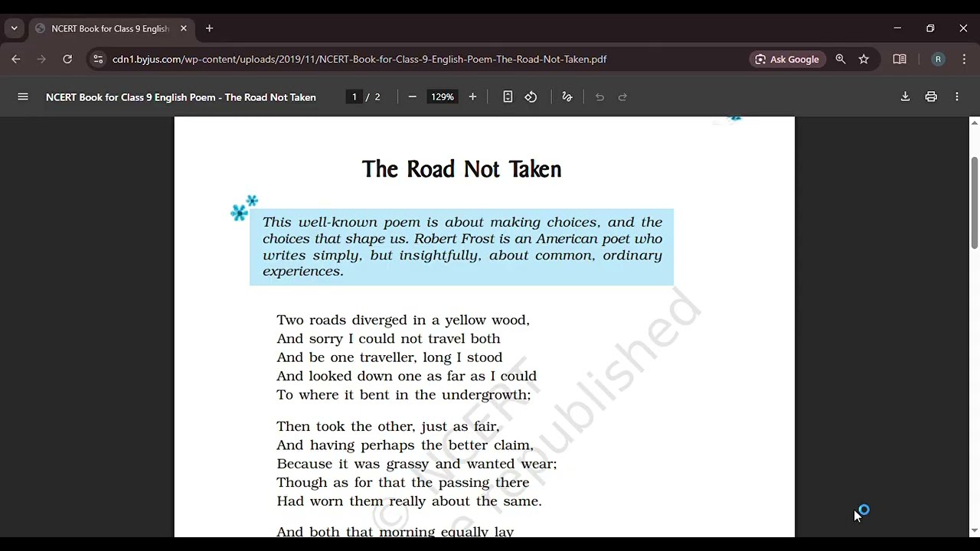Click the Ask Google button
The height and width of the screenshot is (551, 980).
click(x=787, y=59)
